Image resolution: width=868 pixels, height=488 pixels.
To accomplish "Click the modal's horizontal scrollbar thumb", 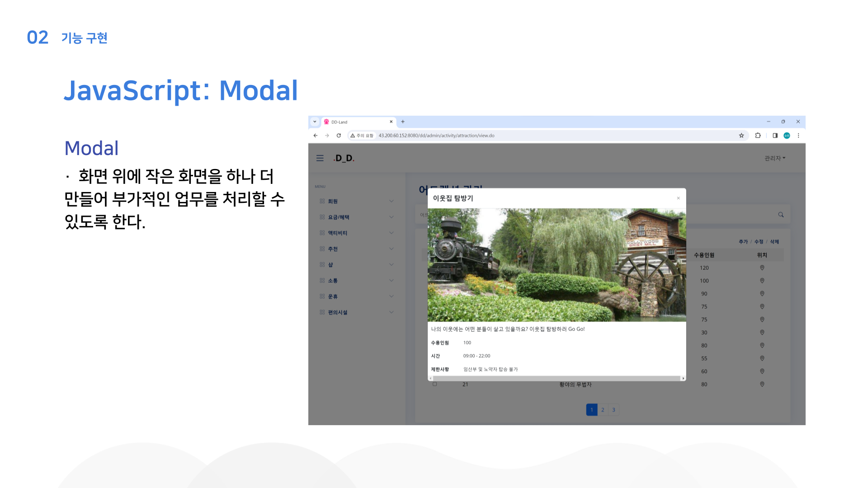I will point(557,378).
